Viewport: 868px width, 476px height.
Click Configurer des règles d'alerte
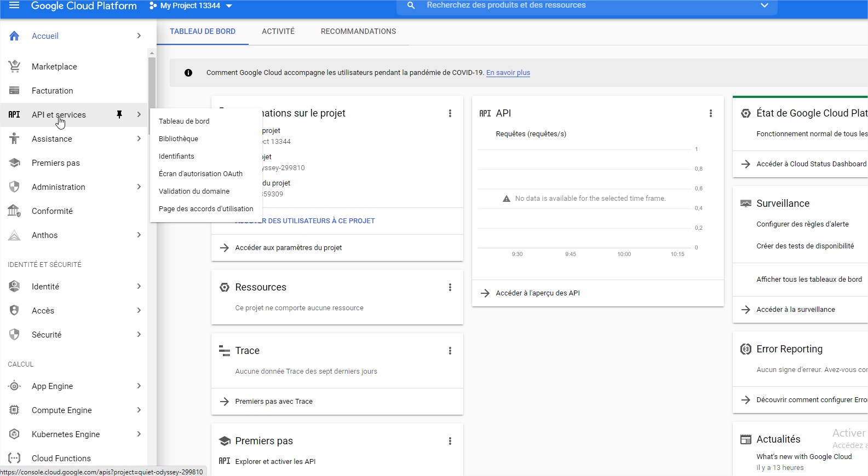(x=802, y=224)
